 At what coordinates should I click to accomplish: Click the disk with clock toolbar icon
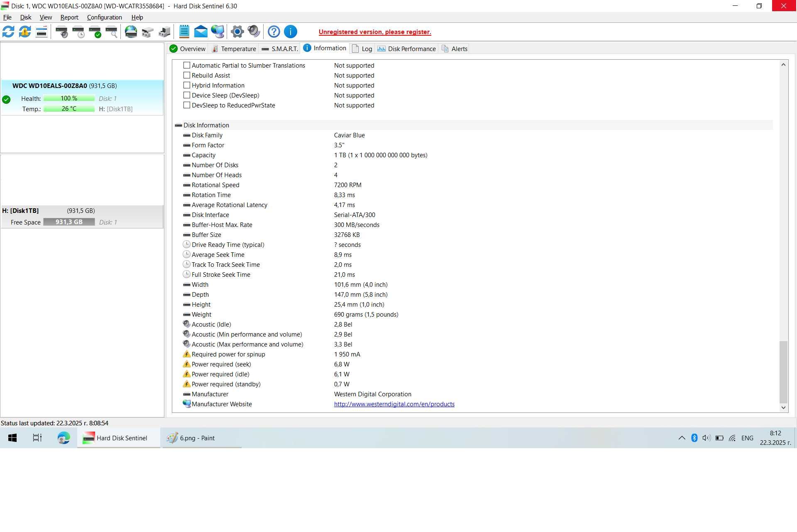point(78,32)
